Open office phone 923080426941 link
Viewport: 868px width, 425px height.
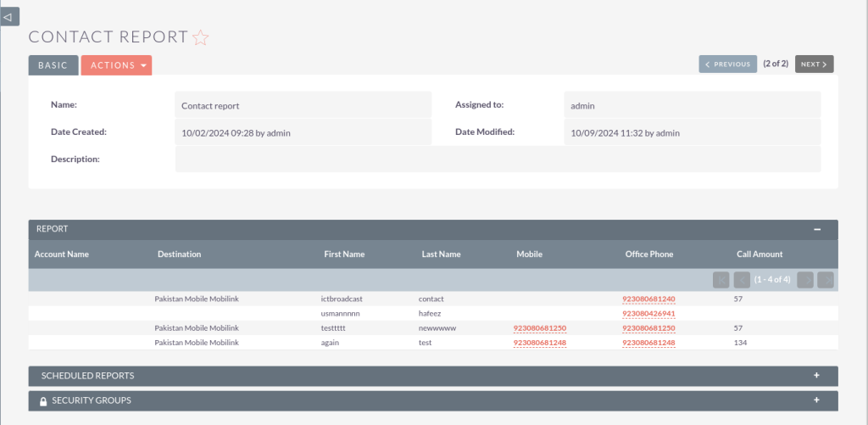click(648, 314)
